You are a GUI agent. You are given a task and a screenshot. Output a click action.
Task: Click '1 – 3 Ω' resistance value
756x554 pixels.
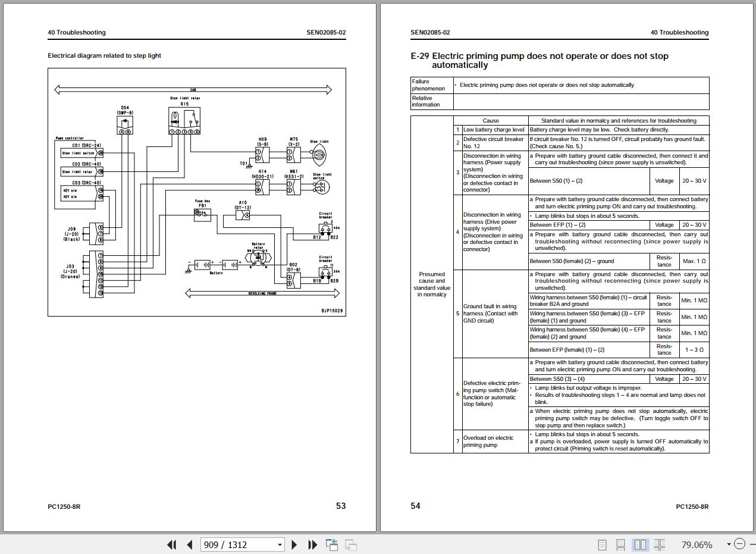click(694, 350)
